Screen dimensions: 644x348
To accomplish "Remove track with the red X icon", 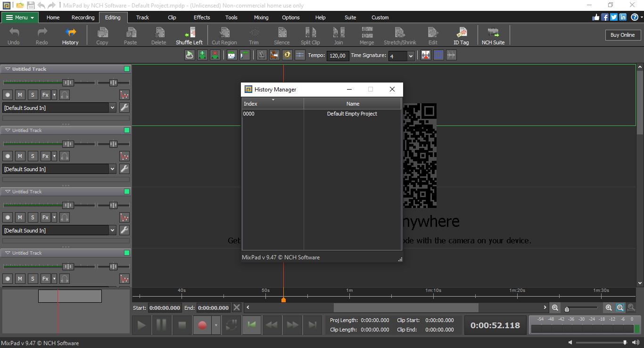I will pos(215,55).
